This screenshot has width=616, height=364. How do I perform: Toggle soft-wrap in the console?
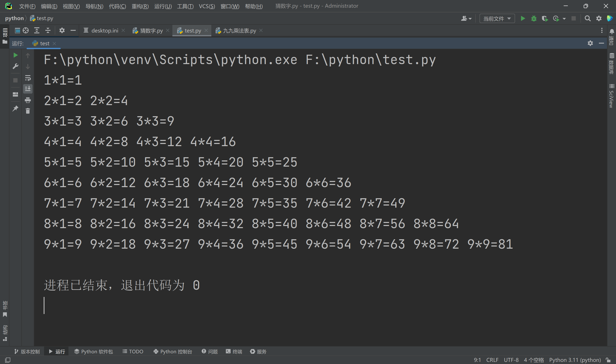coord(28,78)
